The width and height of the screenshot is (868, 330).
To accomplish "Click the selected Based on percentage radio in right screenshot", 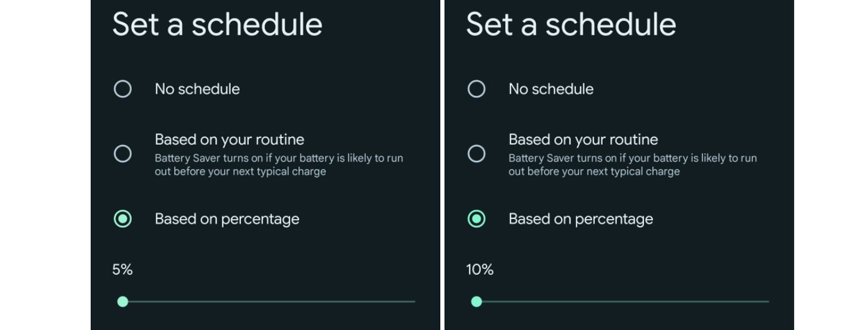I will 476,219.
